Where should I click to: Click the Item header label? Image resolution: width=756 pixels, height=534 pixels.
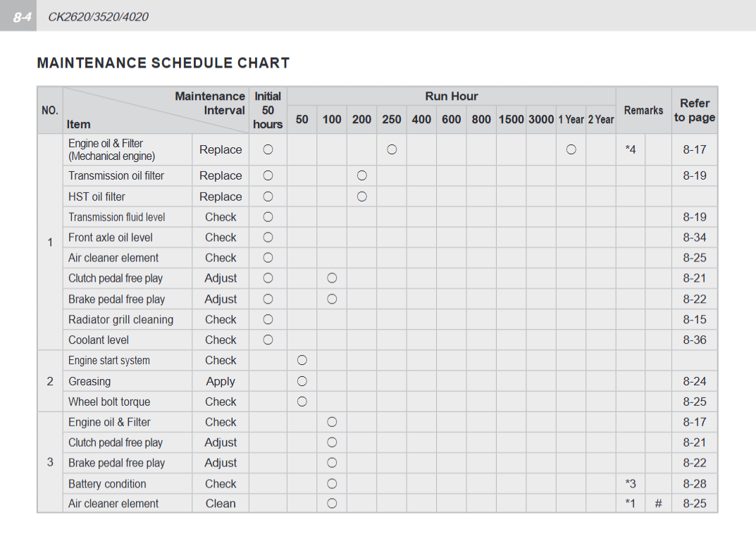[79, 125]
